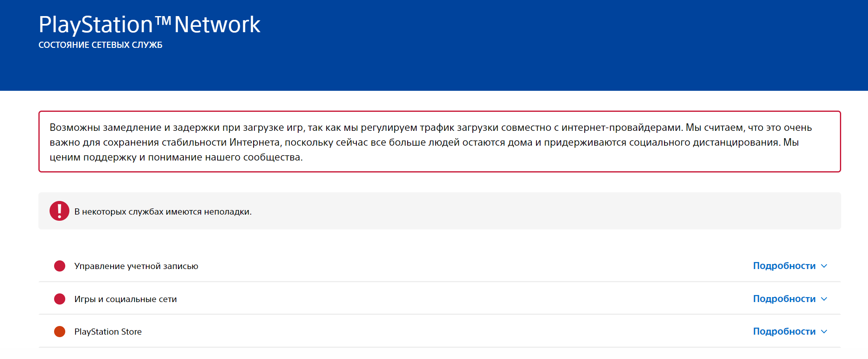The width and height of the screenshot is (868, 359).
Task: Click the PlayStation™Network header title
Action: coord(149,24)
